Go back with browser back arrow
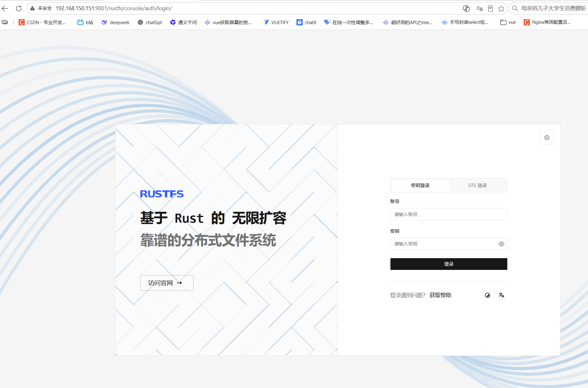The height and width of the screenshot is (388, 588). 5,8
